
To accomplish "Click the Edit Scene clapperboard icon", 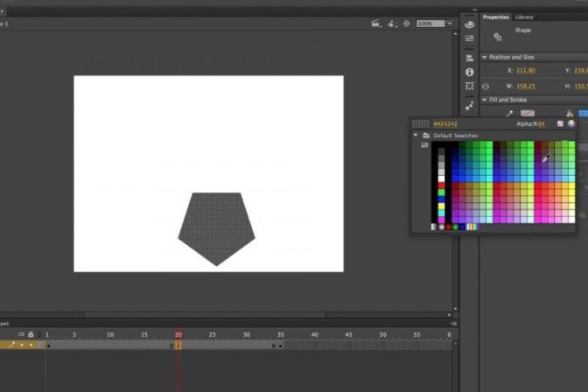I will tap(375, 24).
